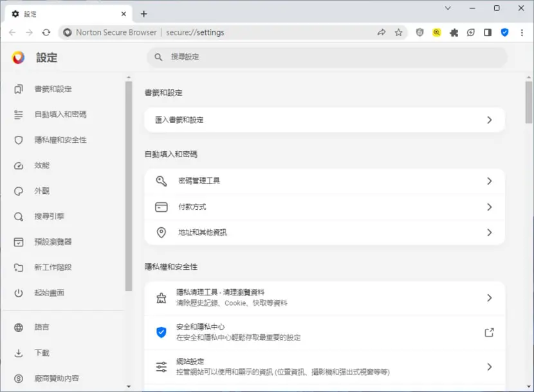534x392 pixels.
Task: Click the key icon of 密碼管理工具
Action: [x=161, y=181]
